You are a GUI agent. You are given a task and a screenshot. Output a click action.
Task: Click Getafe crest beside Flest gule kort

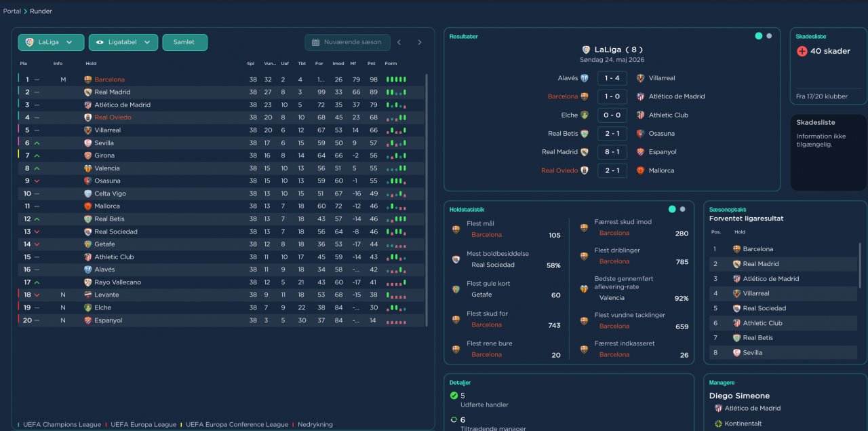[x=456, y=289]
